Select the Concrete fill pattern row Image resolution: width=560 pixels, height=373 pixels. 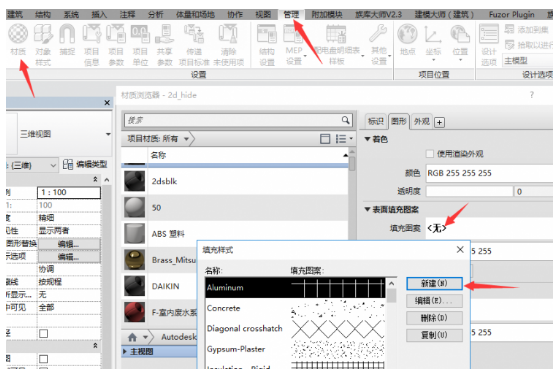click(295, 308)
